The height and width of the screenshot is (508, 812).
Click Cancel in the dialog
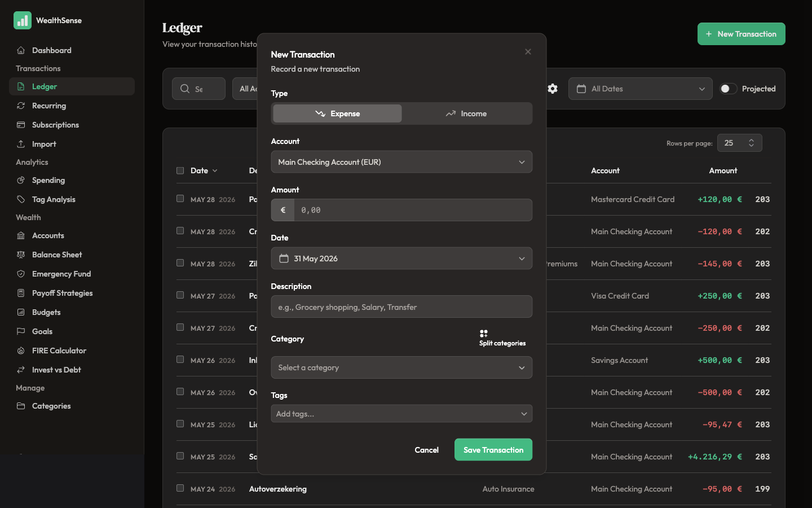coord(426,450)
